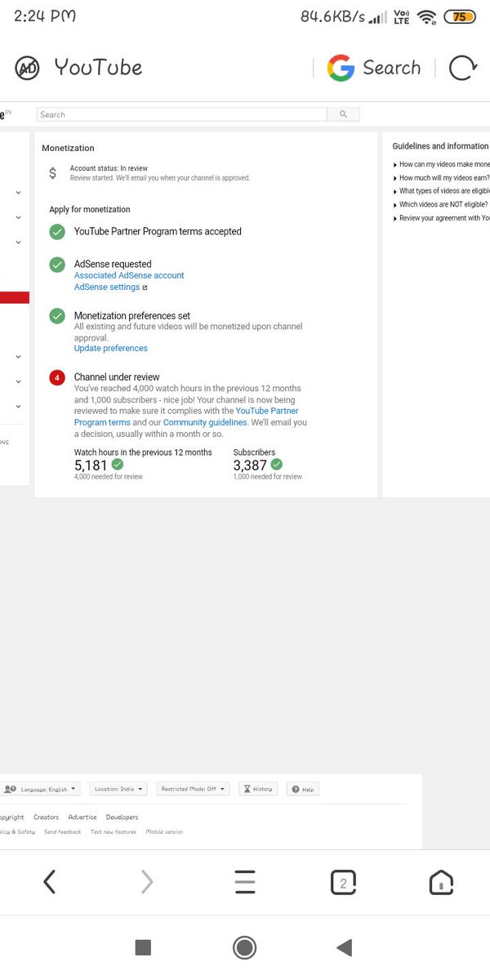Open the Community guidelines link

(205, 423)
